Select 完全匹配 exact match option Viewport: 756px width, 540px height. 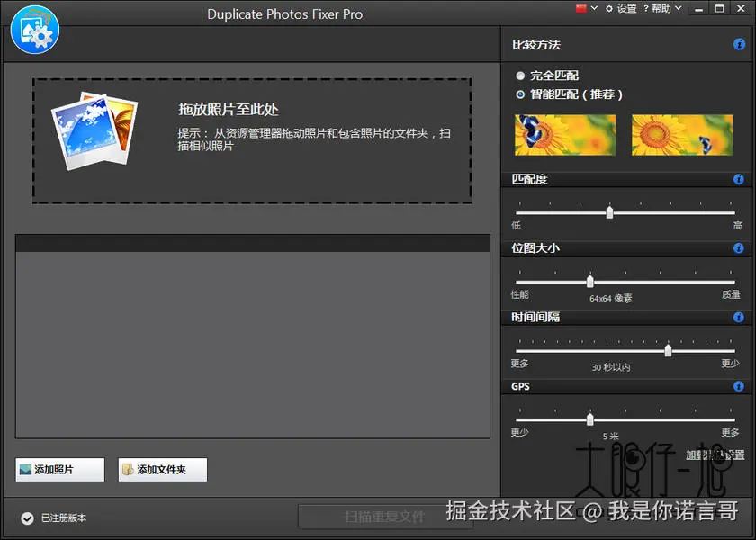547,76
